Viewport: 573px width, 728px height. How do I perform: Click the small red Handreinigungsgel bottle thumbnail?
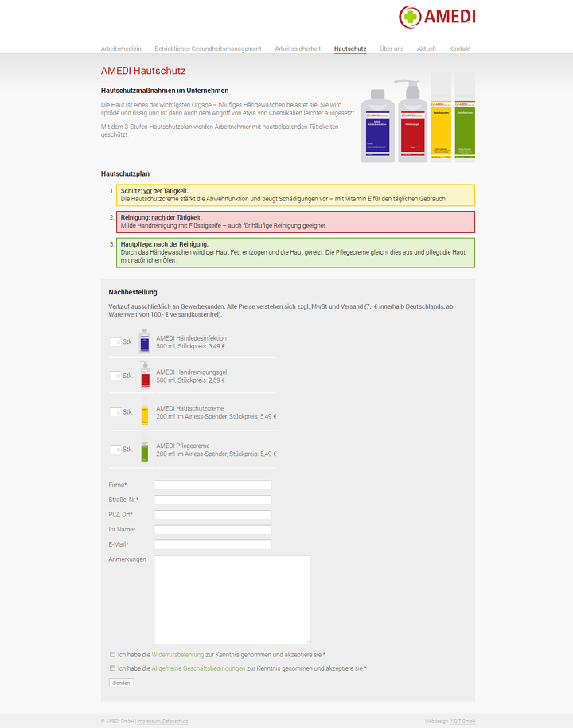click(145, 375)
